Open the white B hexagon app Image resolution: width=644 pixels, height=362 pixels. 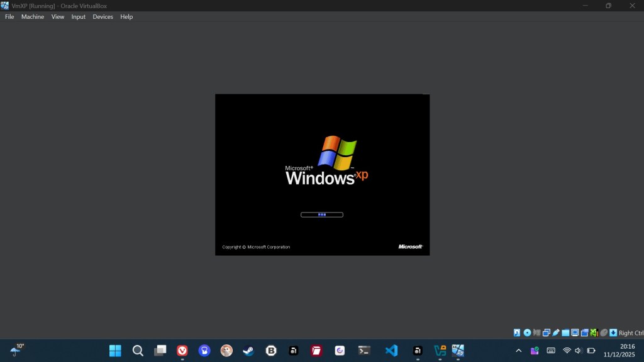(x=271, y=351)
